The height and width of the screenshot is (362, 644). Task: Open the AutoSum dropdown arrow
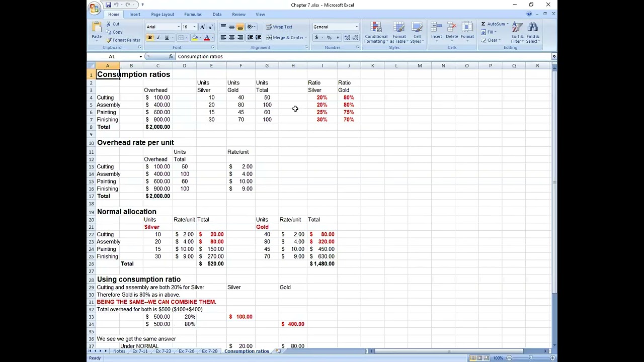[507, 24]
